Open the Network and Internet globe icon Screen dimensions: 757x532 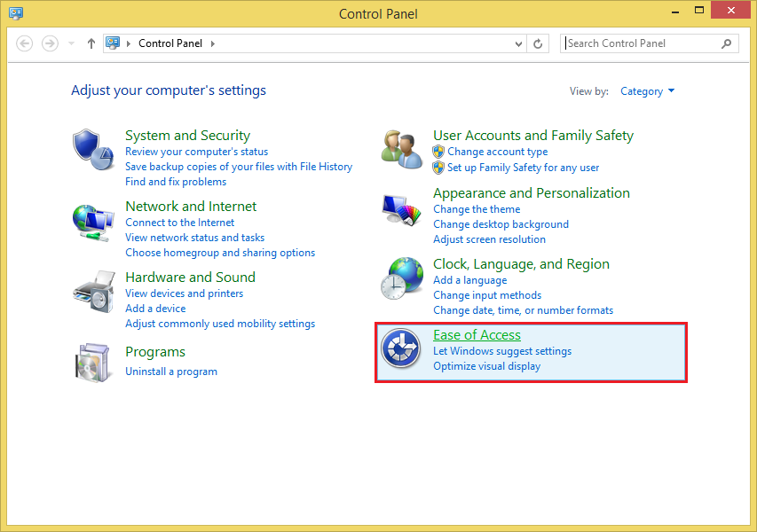tap(93, 223)
